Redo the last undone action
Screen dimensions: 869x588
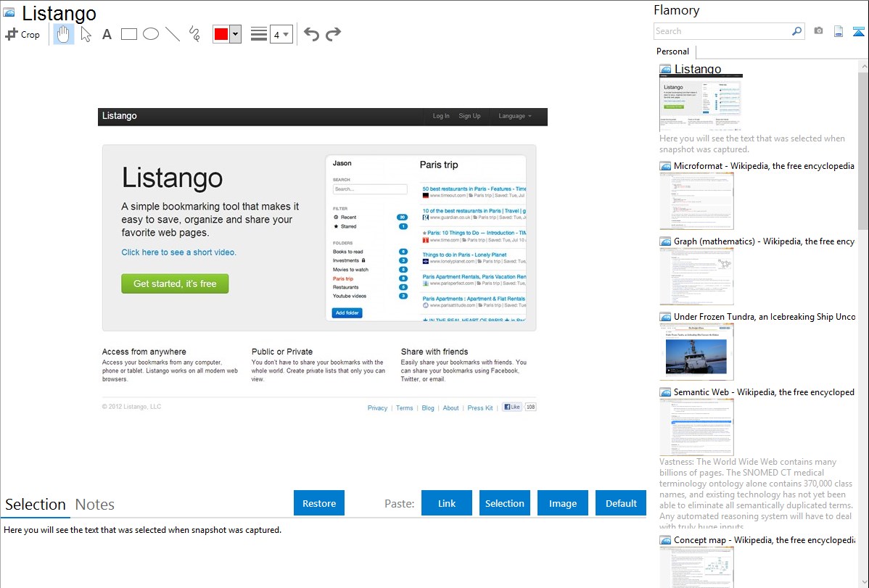pos(333,34)
